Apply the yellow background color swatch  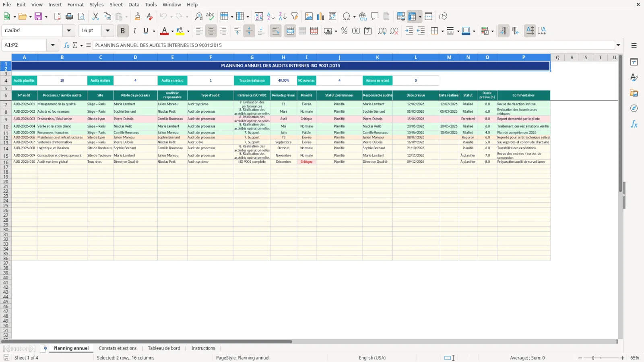coord(180,31)
